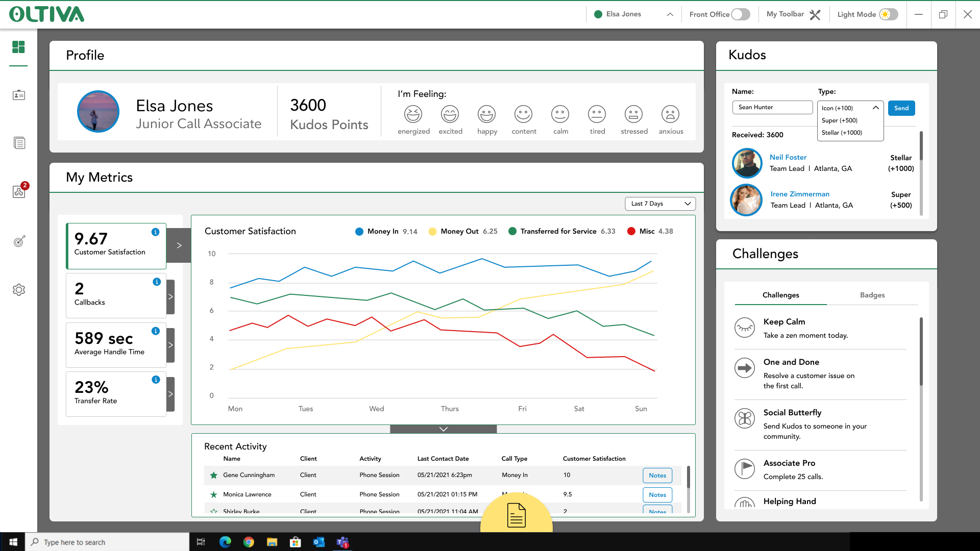Collapse the Kudos Type dropdown
The width and height of the screenshot is (980, 551).
pyautogui.click(x=875, y=108)
